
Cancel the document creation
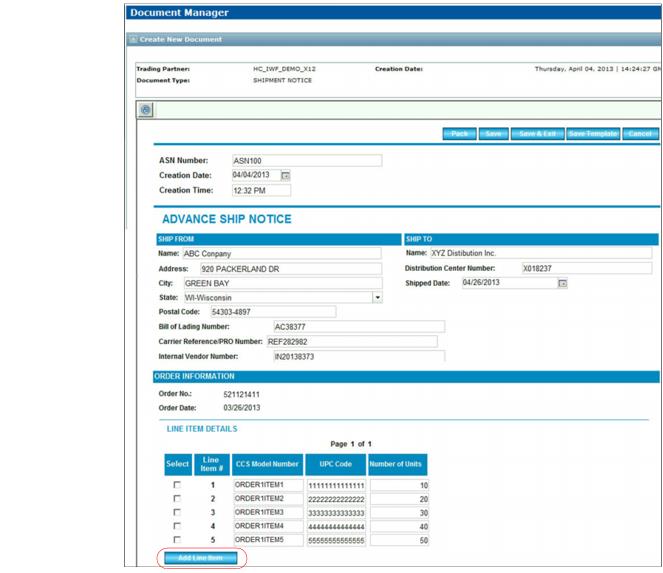tap(640, 134)
